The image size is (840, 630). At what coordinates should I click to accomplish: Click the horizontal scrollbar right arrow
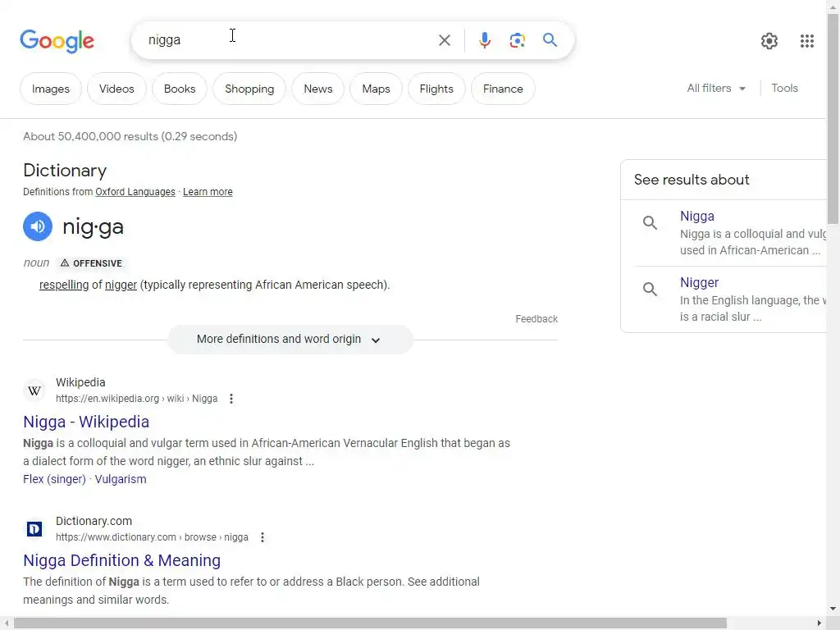(819, 623)
